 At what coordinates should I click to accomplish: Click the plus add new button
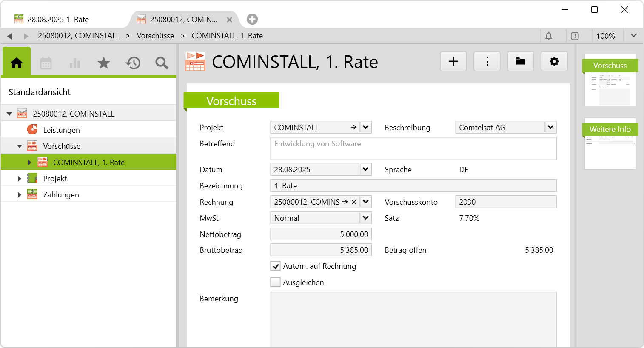click(453, 62)
